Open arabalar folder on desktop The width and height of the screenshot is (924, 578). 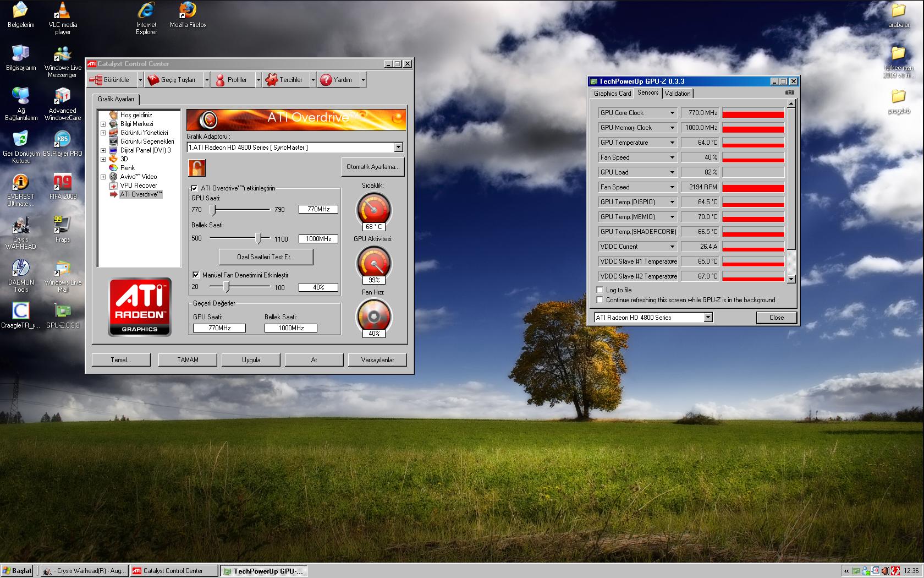pyautogui.click(x=899, y=15)
